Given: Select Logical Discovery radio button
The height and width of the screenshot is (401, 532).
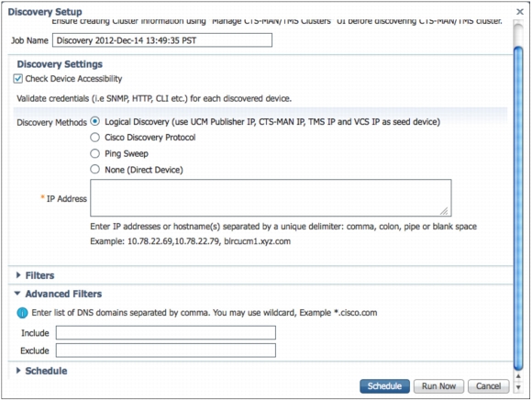Looking at the screenshot, I should tap(95, 121).
